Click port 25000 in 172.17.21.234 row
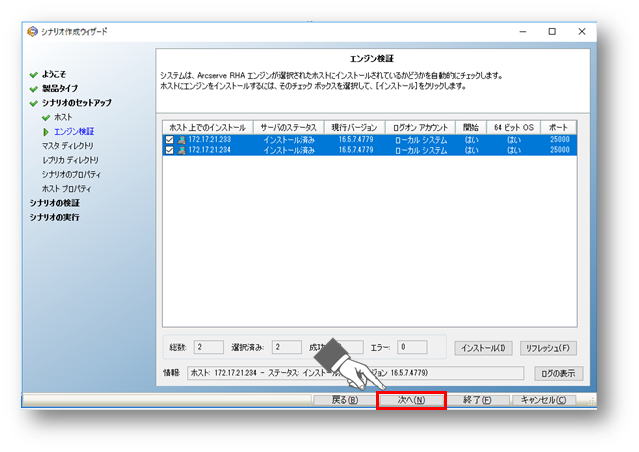The image size is (639, 452). pos(560,150)
